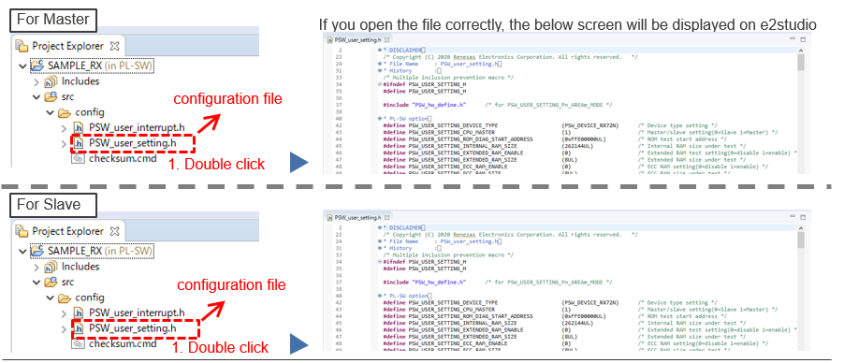Minimize the Master editor pane
Screen dimensions: 844x363
pyautogui.click(x=792, y=39)
